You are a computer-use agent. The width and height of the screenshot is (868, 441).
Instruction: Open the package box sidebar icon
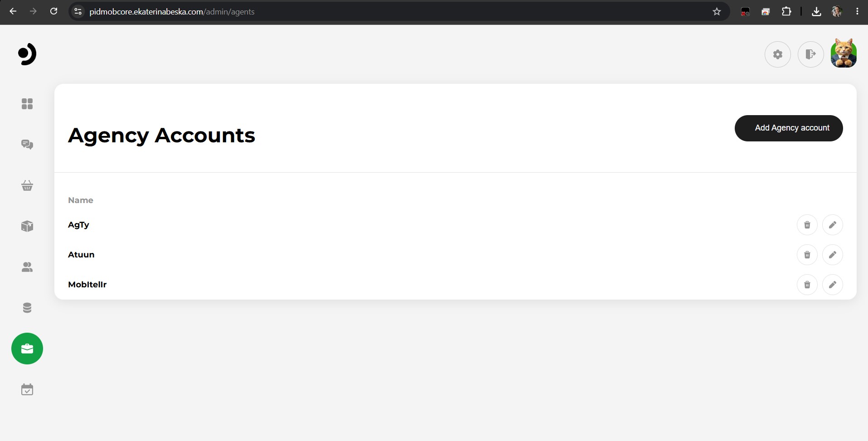tap(27, 226)
